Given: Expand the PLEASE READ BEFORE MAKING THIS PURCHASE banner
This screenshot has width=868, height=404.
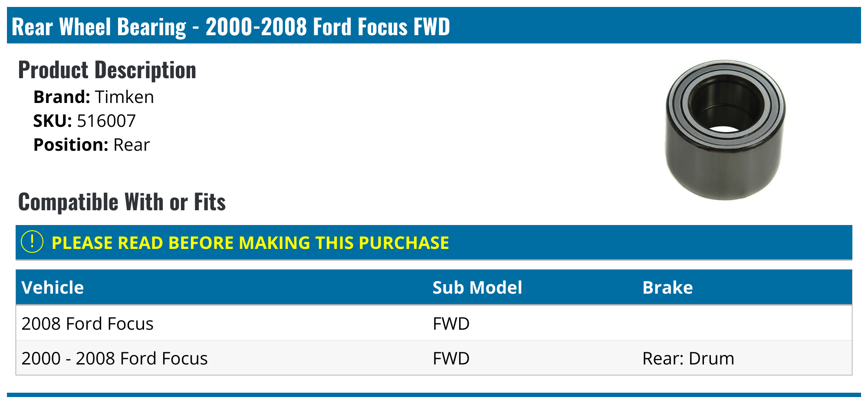Looking at the screenshot, I should pos(250,243).
